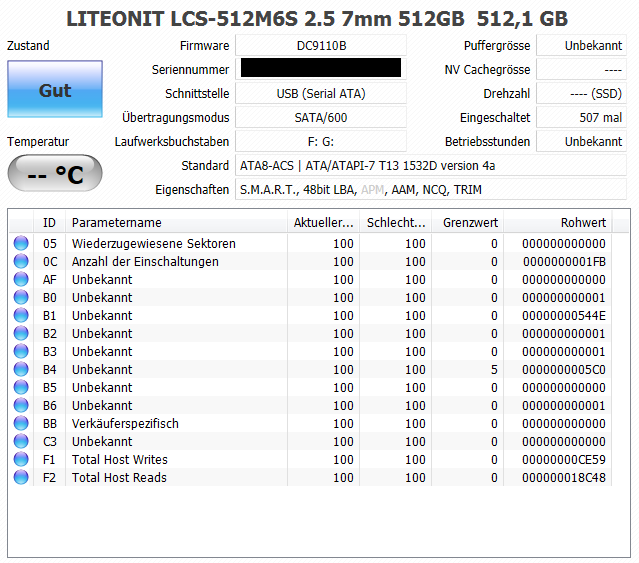Click the ID cell C3

(x=49, y=441)
